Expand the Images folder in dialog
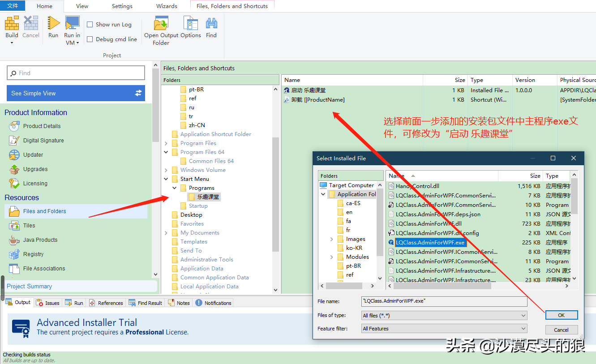The width and height of the screenshot is (596, 364). (x=332, y=239)
